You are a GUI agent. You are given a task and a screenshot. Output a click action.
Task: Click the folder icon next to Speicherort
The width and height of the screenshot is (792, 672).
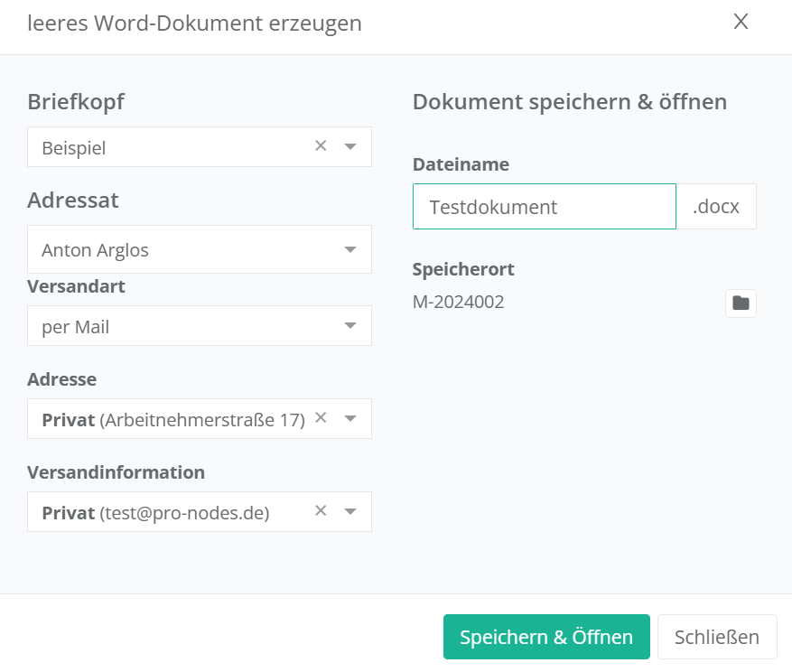(741, 303)
